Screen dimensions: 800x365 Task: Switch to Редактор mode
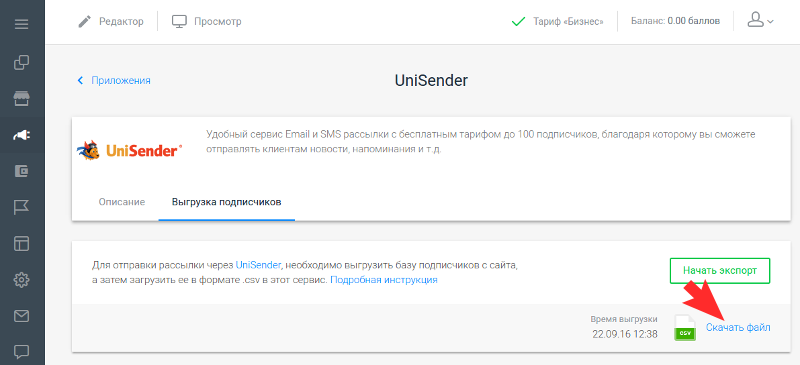pos(111,21)
